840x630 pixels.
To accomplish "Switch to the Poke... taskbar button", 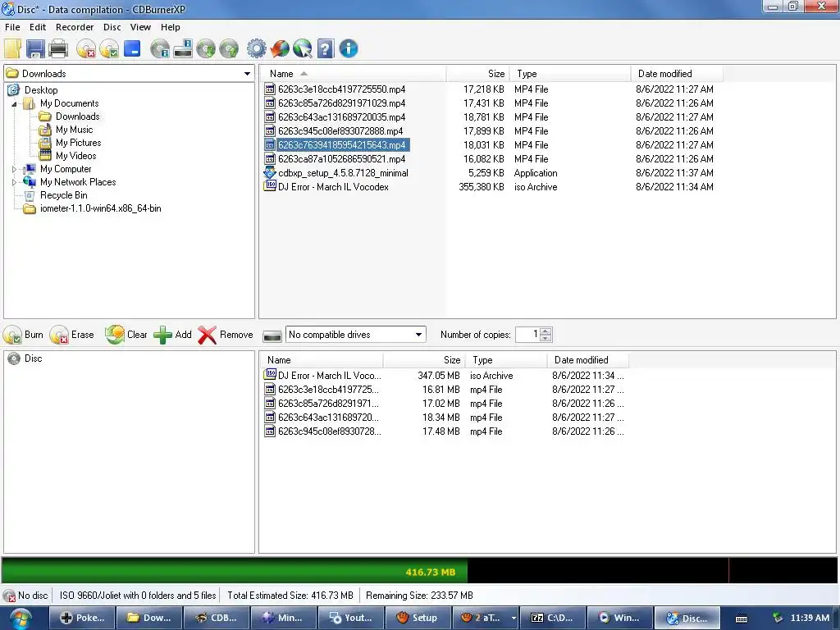I will click(83, 618).
